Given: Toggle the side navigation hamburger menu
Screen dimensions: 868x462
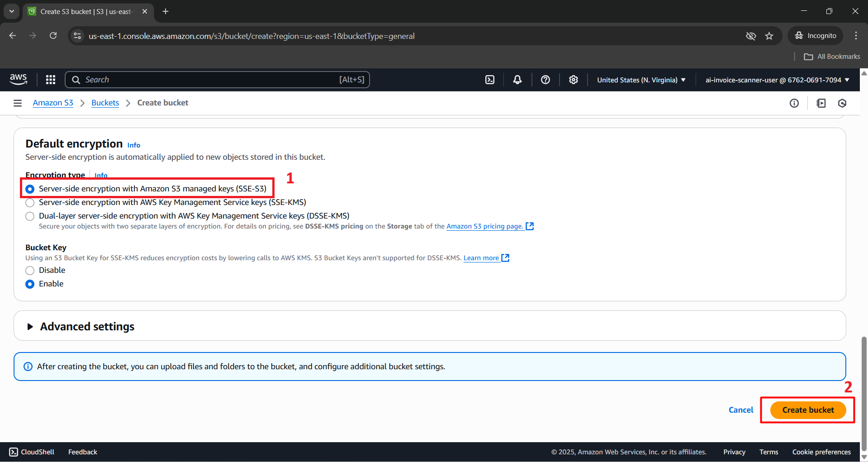Looking at the screenshot, I should click(18, 103).
